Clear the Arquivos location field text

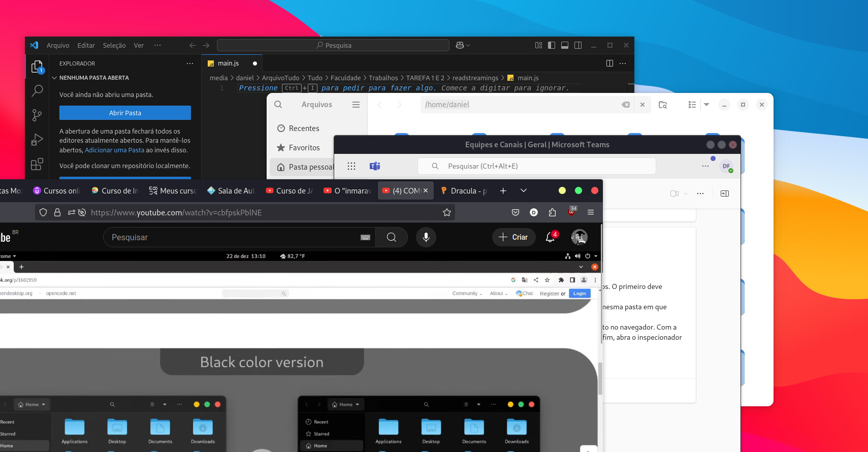626,105
